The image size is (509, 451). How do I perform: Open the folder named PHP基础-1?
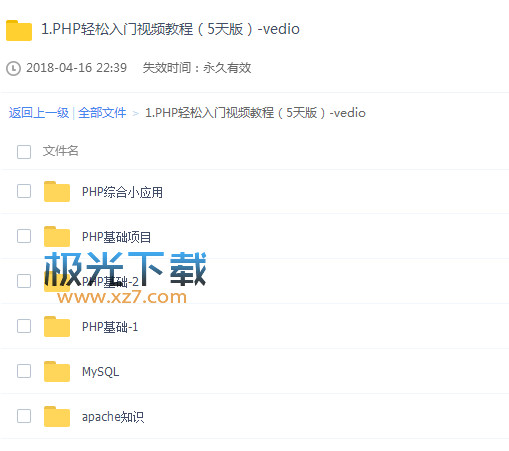pos(110,327)
